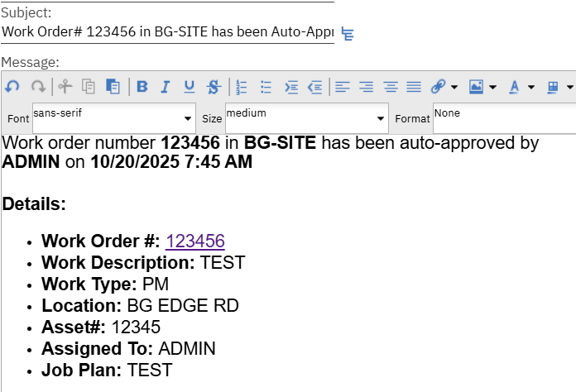Center-align the message text
576x392 pixels.
(366, 86)
